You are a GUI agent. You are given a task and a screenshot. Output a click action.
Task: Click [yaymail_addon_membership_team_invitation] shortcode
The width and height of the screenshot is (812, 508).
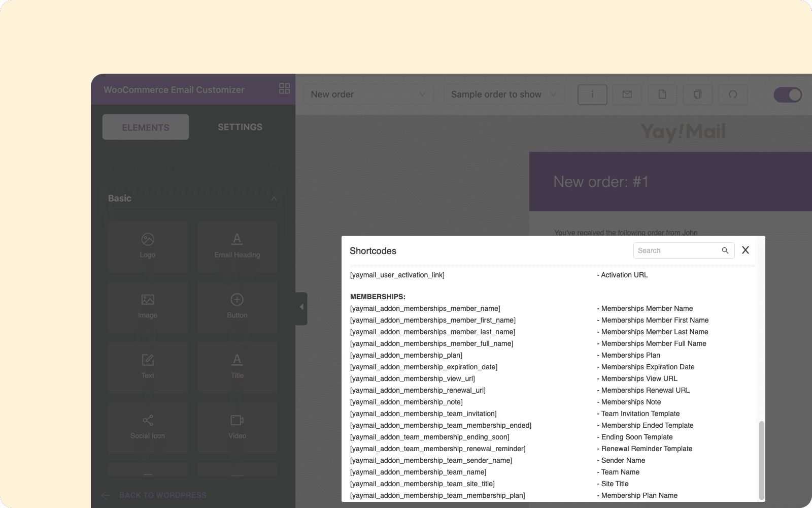pos(423,414)
